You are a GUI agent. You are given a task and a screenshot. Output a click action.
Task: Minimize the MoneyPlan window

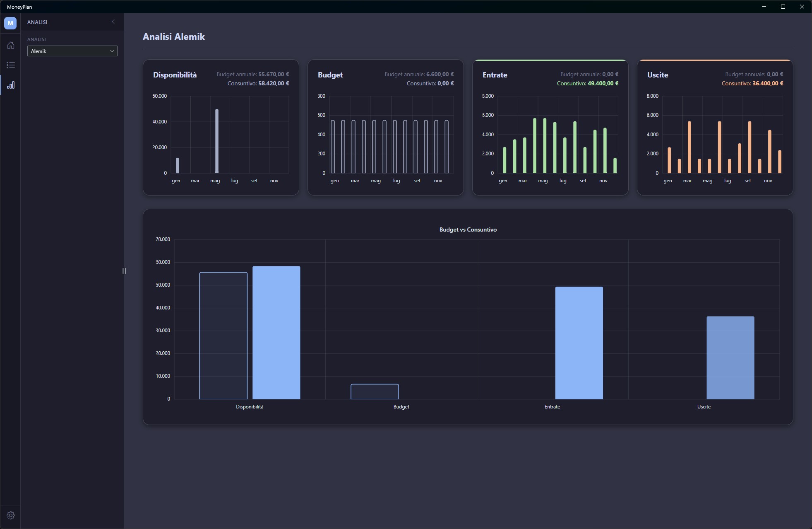pyautogui.click(x=764, y=7)
